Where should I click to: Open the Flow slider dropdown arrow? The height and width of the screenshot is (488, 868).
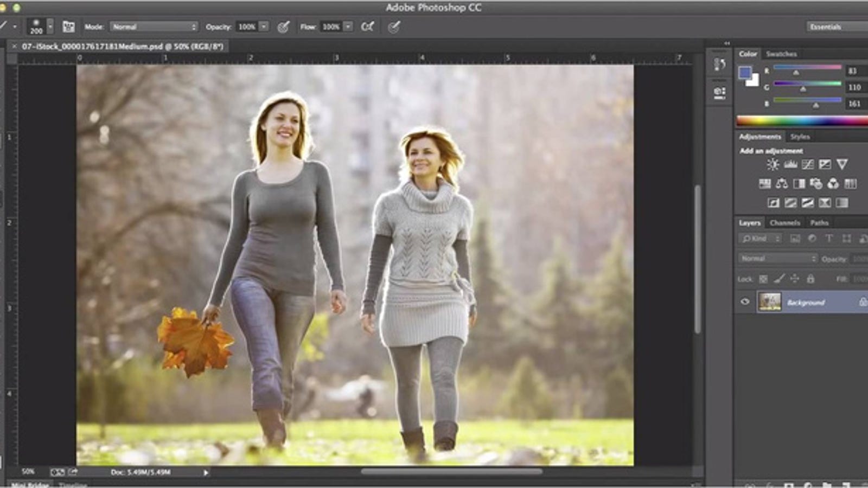click(x=348, y=27)
